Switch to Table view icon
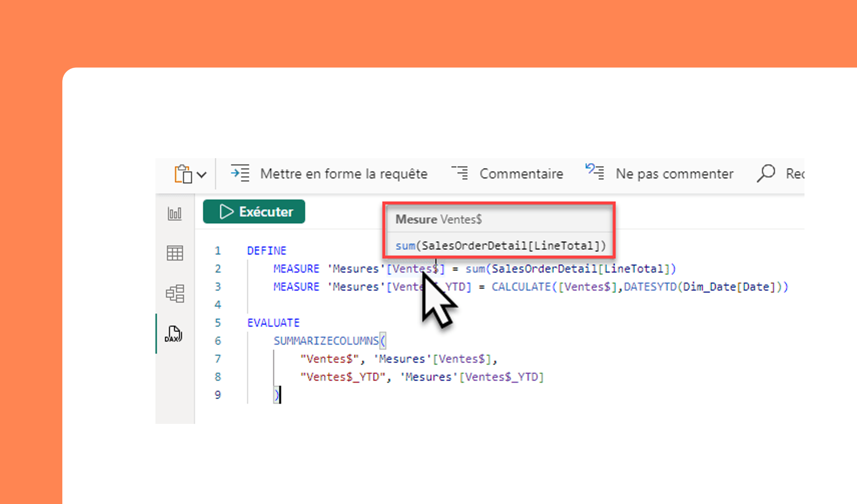 coord(175,253)
